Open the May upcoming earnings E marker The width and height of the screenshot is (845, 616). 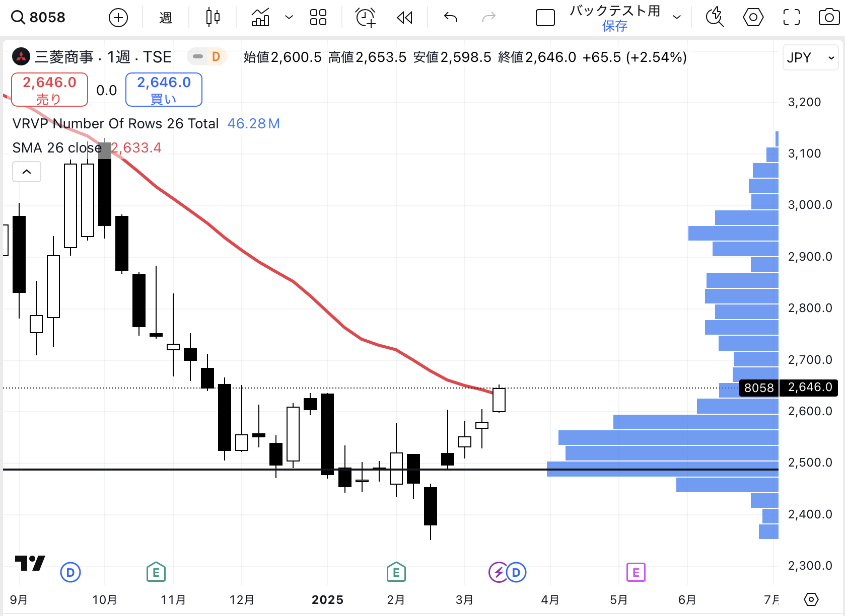pos(636,572)
